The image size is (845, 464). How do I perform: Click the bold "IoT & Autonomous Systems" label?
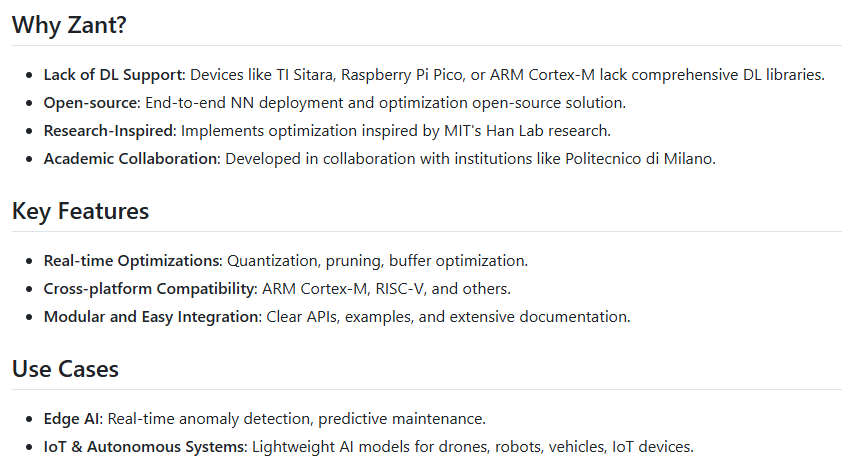tap(143, 446)
